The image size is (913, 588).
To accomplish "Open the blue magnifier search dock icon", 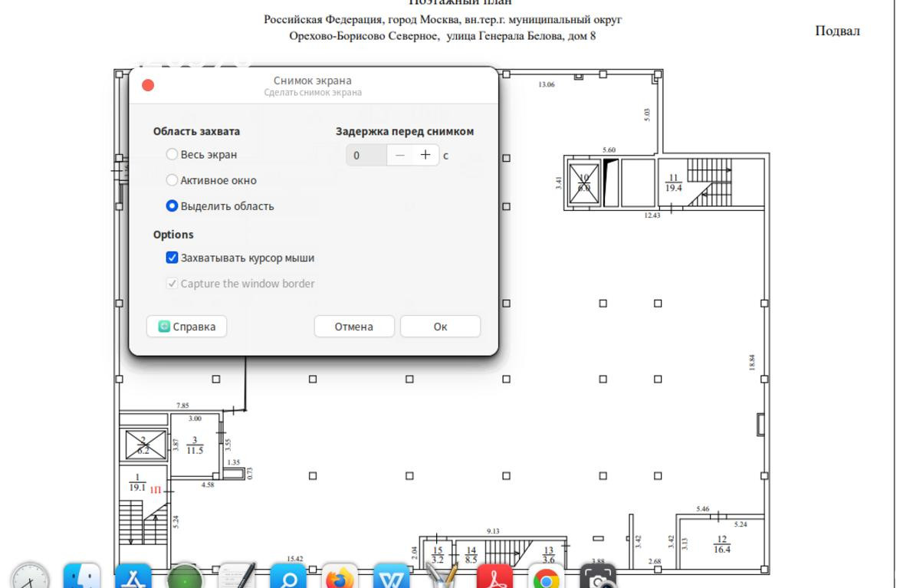I will click(x=288, y=577).
